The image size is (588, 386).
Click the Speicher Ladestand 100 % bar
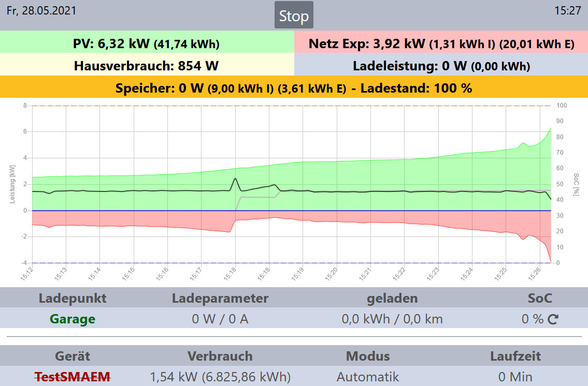coord(294,87)
